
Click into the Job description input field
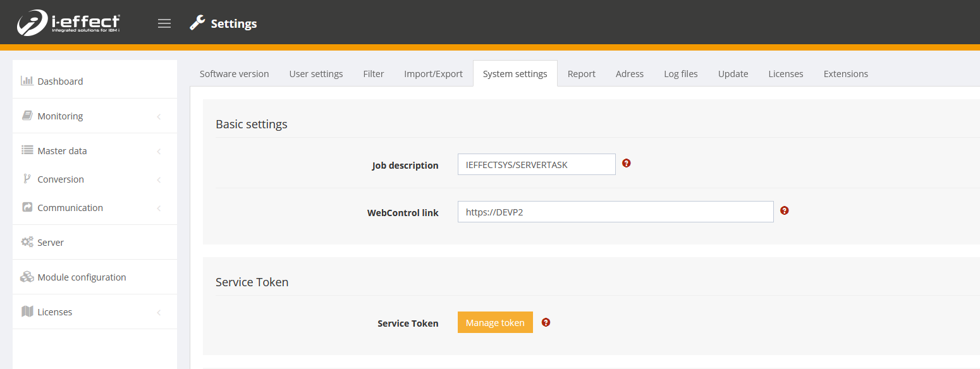pos(536,164)
